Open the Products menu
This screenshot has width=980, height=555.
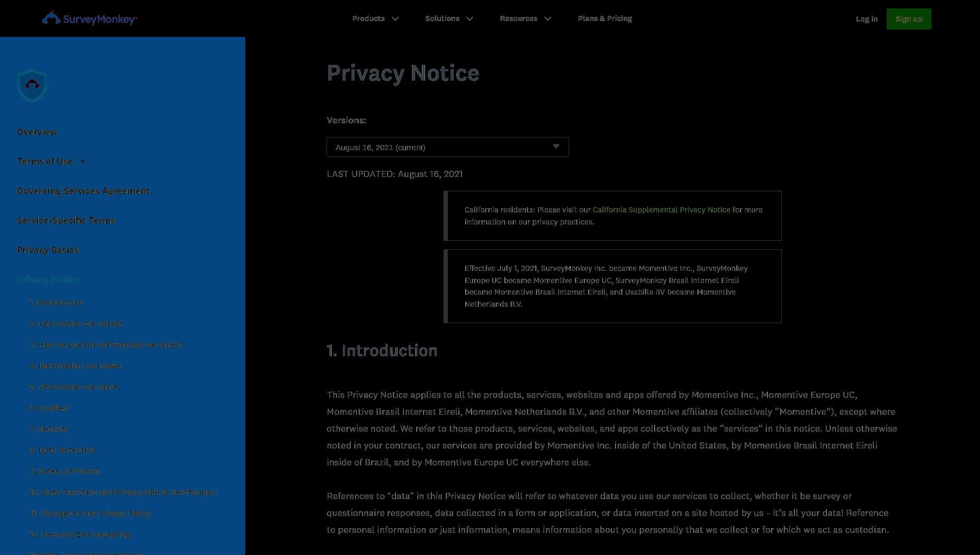click(x=369, y=18)
